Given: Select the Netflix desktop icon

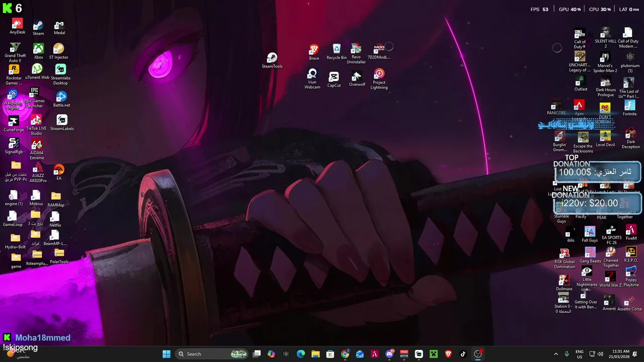Looking at the screenshot, I should pyautogui.click(x=55, y=220).
